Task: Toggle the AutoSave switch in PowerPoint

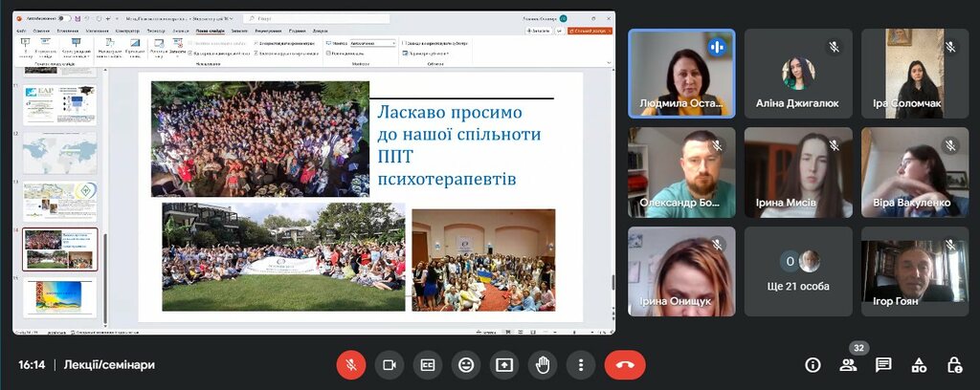Action: (64, 17)
